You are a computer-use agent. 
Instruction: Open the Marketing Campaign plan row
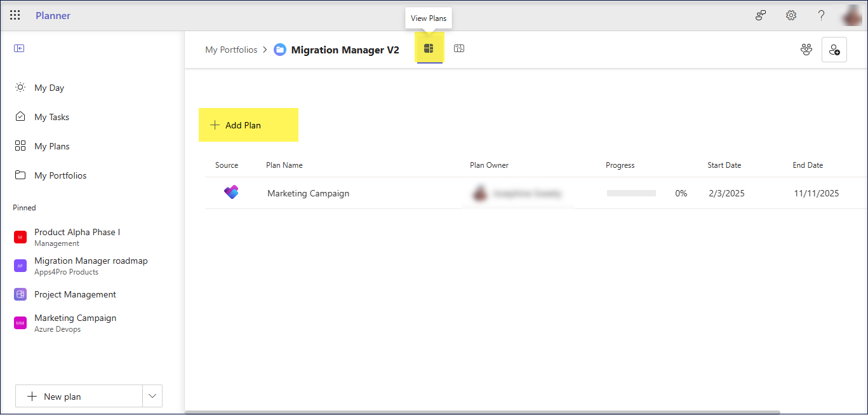pos(308,193)
